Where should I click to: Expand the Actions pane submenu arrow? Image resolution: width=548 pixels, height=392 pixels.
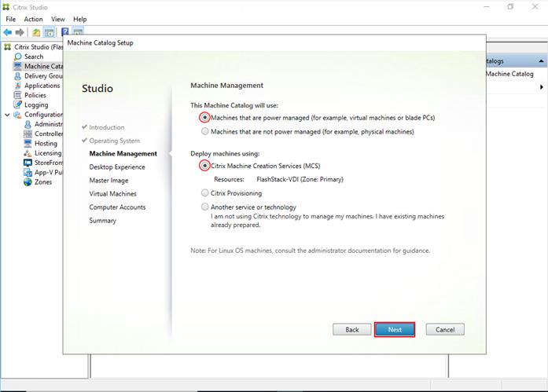click(x=542, y=87)
